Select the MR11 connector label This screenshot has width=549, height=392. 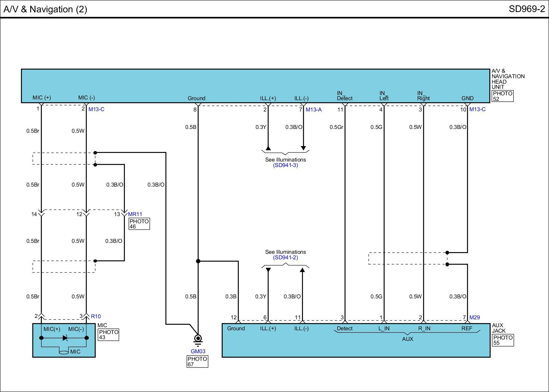(x=135, y=214)
